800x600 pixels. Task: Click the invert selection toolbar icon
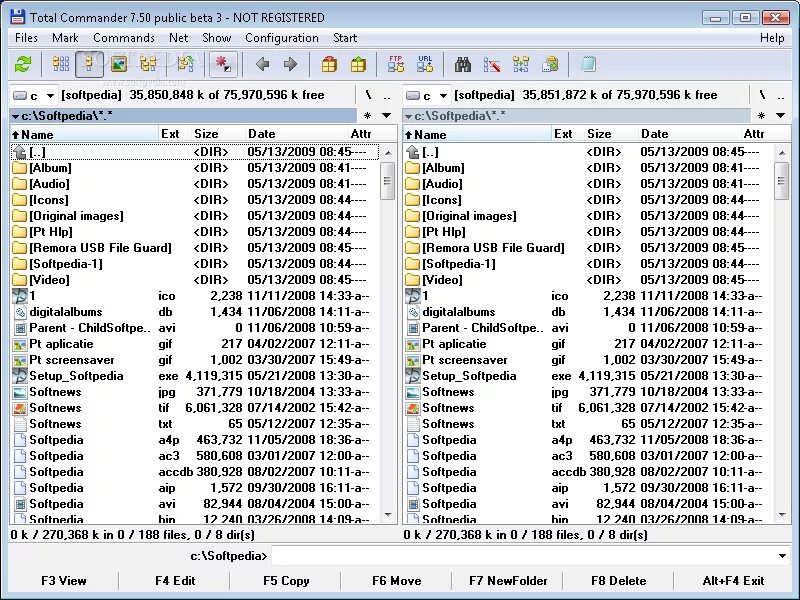tap(186, 64)
